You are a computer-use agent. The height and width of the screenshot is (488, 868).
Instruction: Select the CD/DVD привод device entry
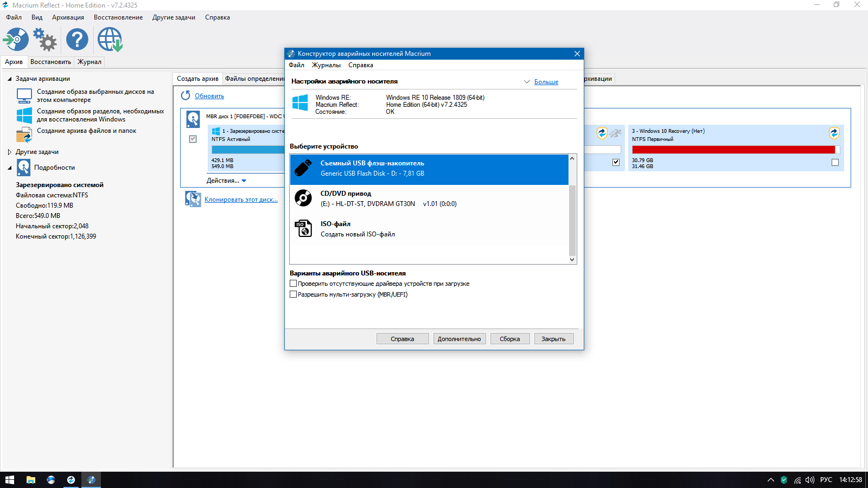(x=429, y=198)
